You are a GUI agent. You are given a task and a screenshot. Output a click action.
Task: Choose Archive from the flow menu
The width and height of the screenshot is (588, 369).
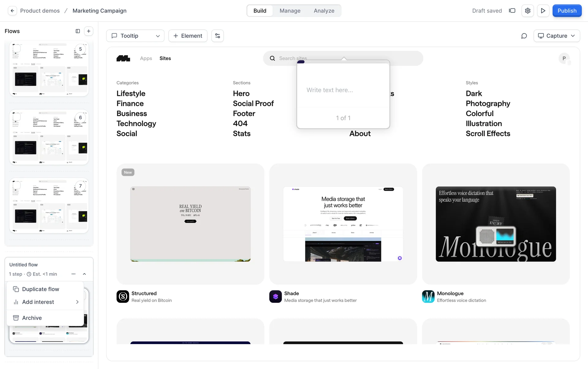[x=32, y=318]
